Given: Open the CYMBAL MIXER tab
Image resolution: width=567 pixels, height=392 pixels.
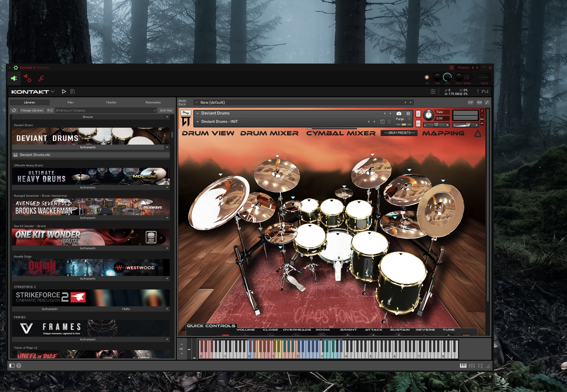Looking at the screenshot, I should [x=341, y=133].
